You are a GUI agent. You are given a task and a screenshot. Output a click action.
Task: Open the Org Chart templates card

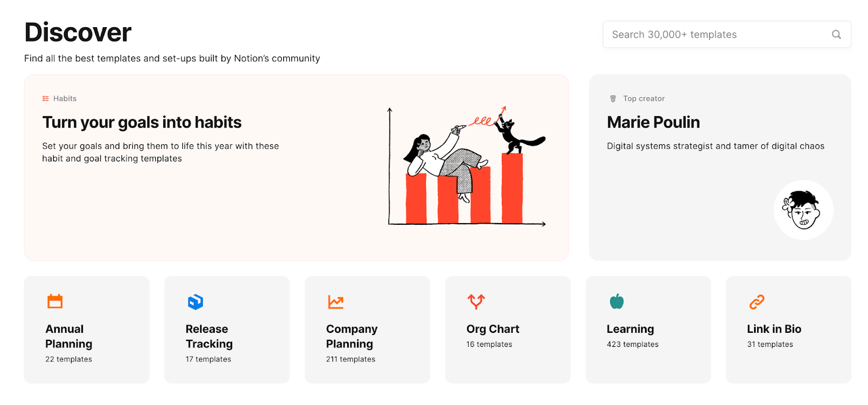click(x=508, y=329)
